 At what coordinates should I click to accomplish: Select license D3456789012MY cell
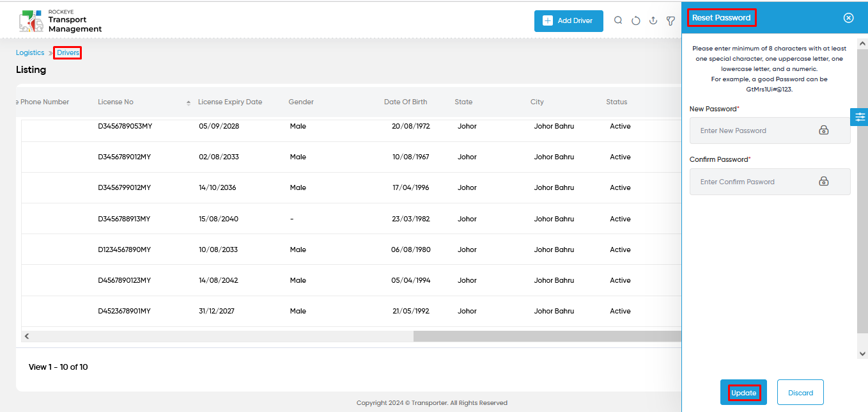click(x=124, y=157)
